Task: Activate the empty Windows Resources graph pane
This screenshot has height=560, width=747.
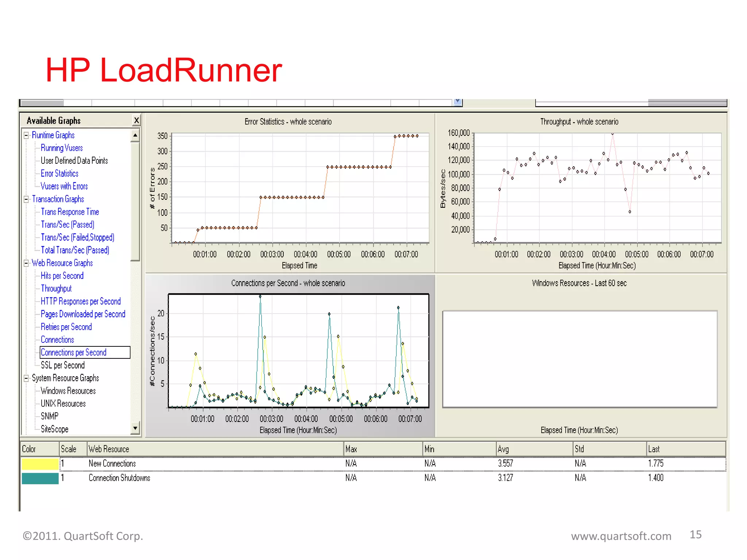Action: tap(580, 359)
